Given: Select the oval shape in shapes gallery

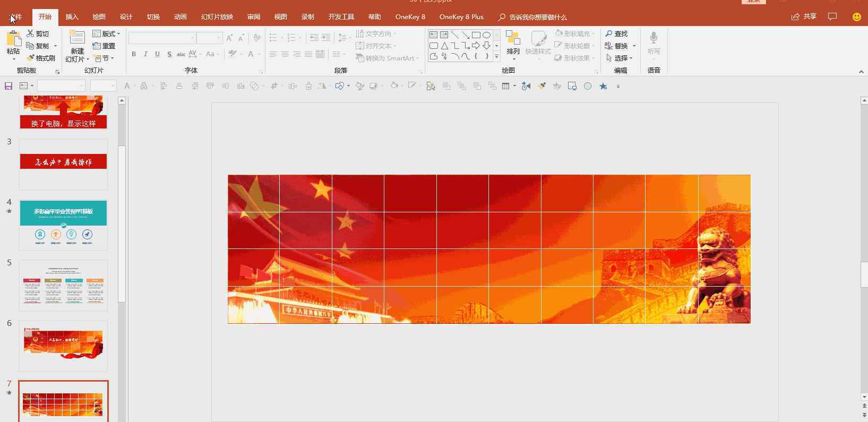Looking at the screenshot, I should click(x=486, y=35).
